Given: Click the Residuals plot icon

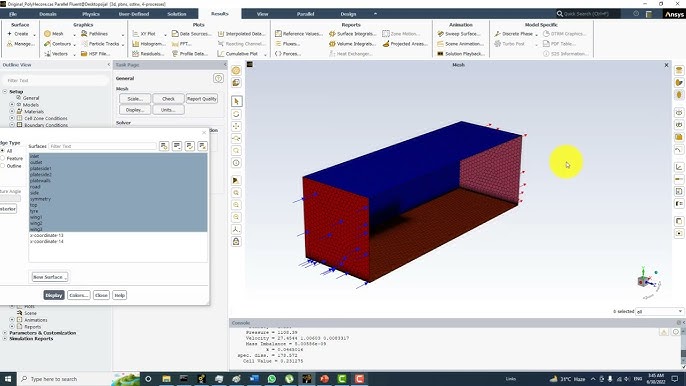Looking at the screenshot, I should 136,54.
